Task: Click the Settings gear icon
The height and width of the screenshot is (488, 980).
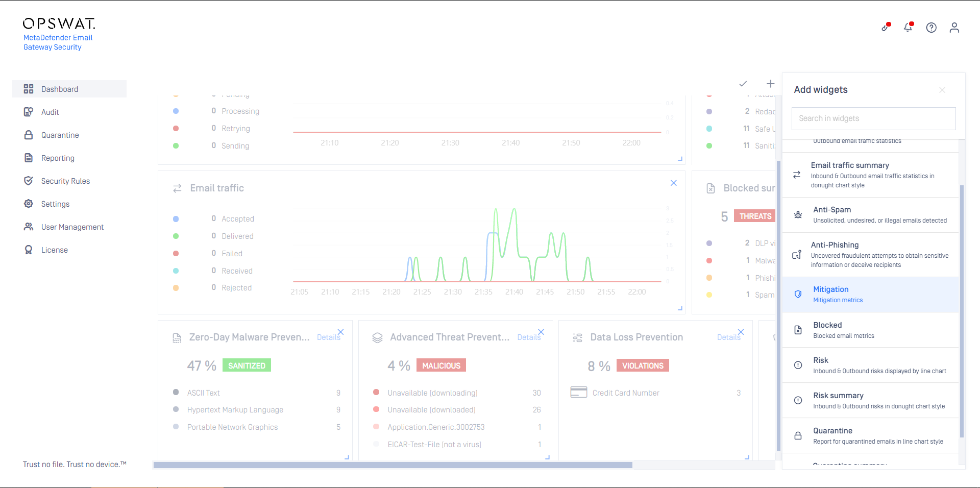Action: point(29,204)
